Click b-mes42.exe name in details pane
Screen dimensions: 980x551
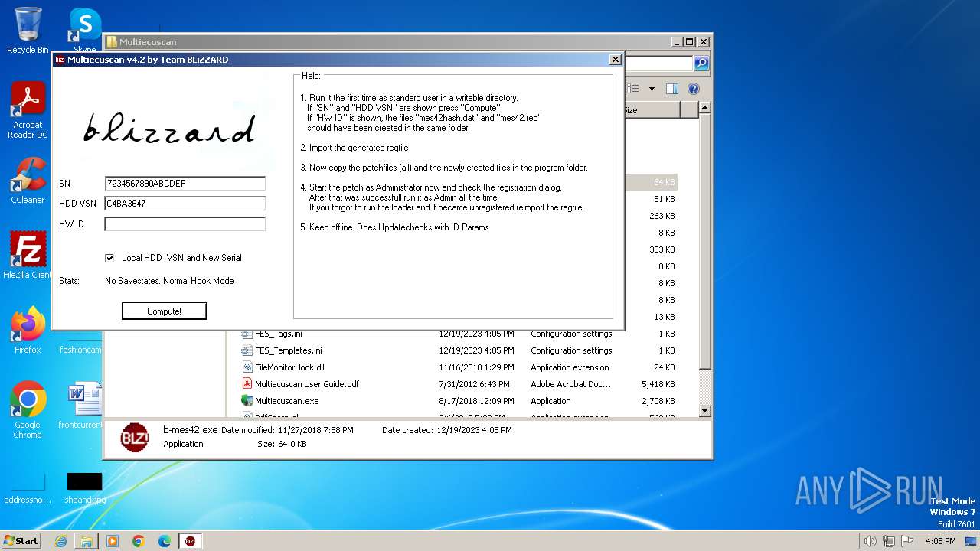[x=191, y=430]
